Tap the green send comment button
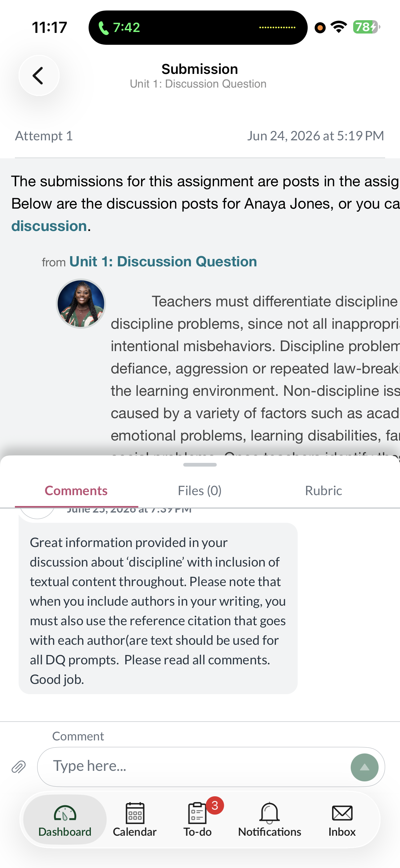400x868 pixels. (x=364, y=767)
